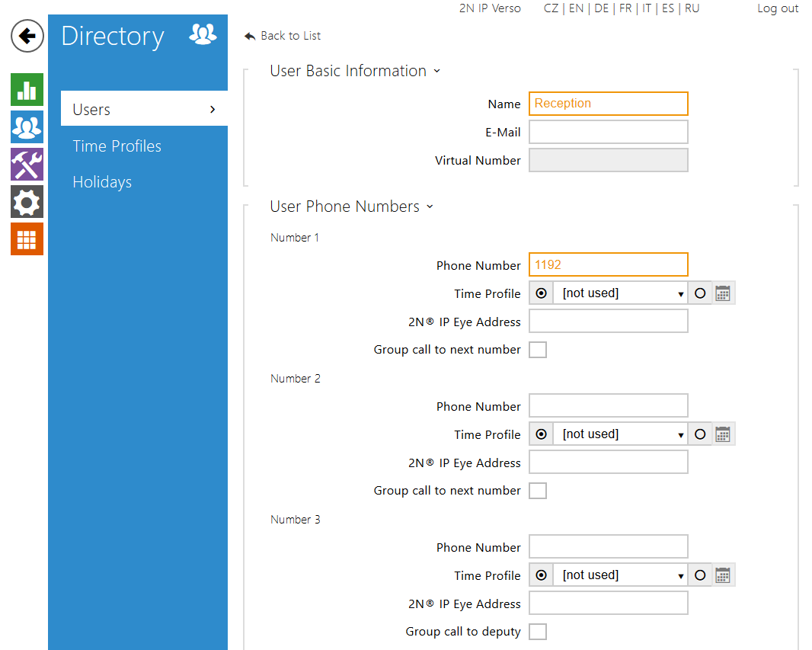Click calendar icon for Number 3 time profile

(723, 575)
